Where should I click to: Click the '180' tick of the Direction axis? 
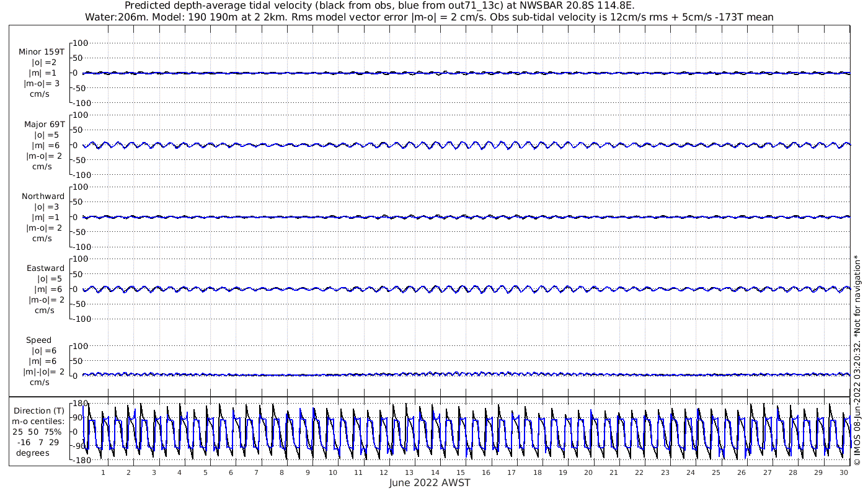81,404
